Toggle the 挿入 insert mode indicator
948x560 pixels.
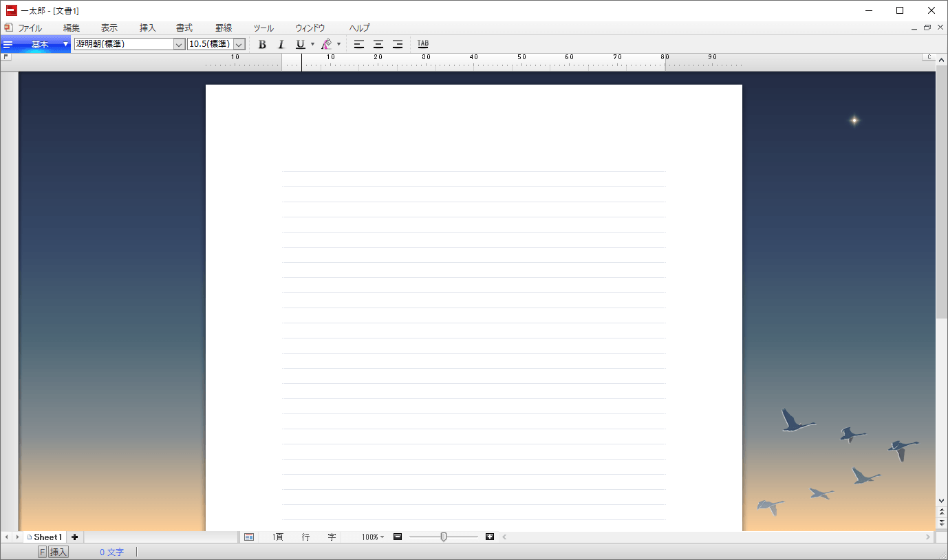point(58,552)
